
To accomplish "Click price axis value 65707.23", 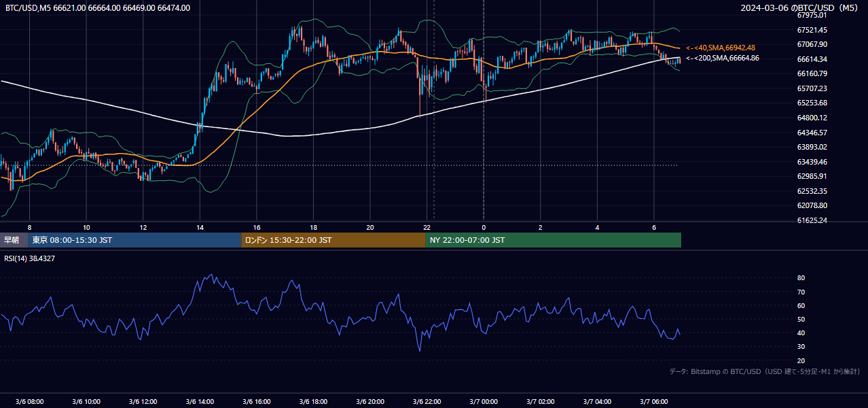I will pyautogui.click(x=812, y=88).
